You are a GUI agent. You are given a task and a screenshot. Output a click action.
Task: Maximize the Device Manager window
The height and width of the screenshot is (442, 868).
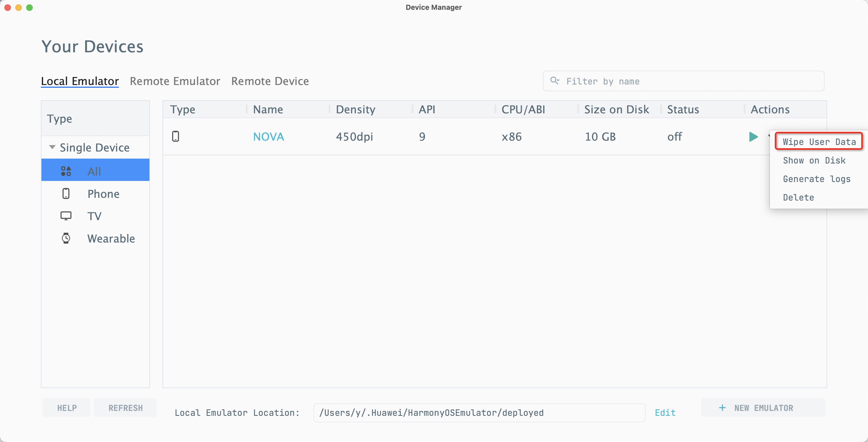click(30, 7)
